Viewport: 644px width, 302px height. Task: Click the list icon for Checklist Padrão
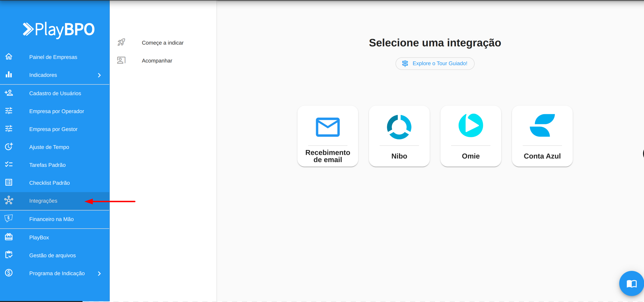pyautogui.click(x=9, y=183)
